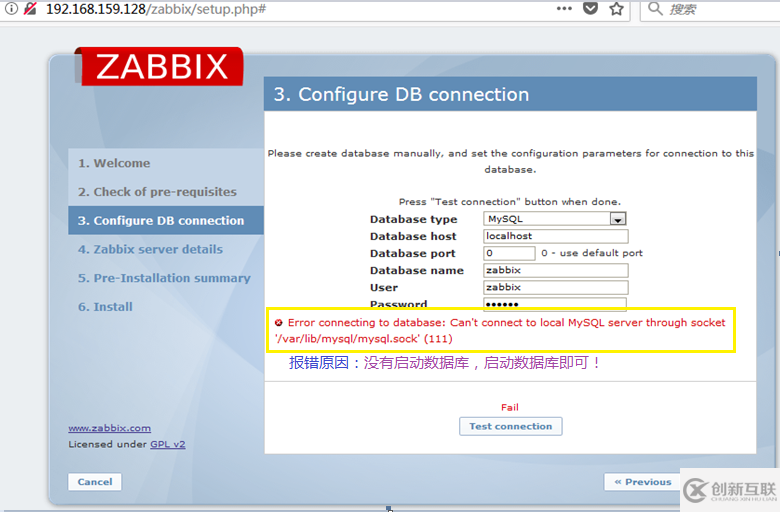Click the error message about mysql.sock

pyautogui.click(x=500, y=330)
